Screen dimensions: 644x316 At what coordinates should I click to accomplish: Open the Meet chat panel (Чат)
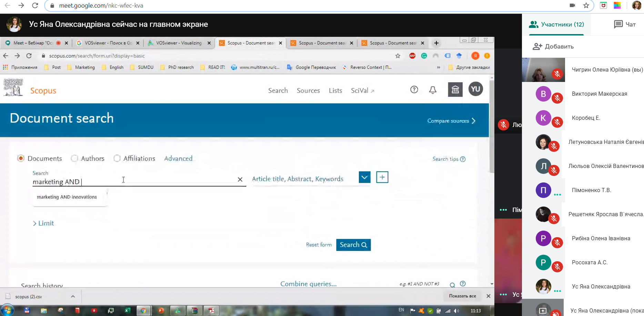(x=625, y=24)
